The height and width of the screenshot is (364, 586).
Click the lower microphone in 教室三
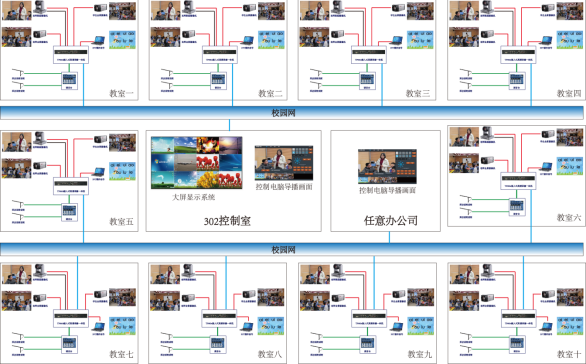tap(316, 85)
